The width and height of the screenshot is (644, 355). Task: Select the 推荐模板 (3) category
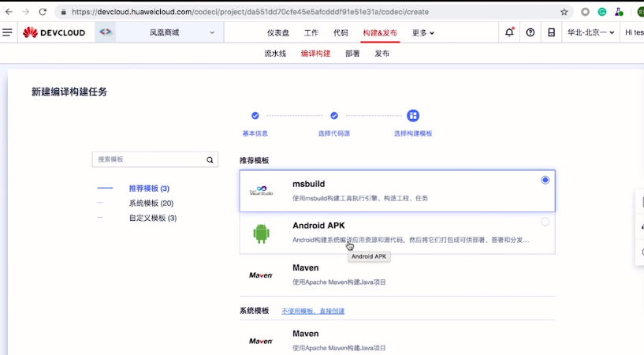coord(149,189)
